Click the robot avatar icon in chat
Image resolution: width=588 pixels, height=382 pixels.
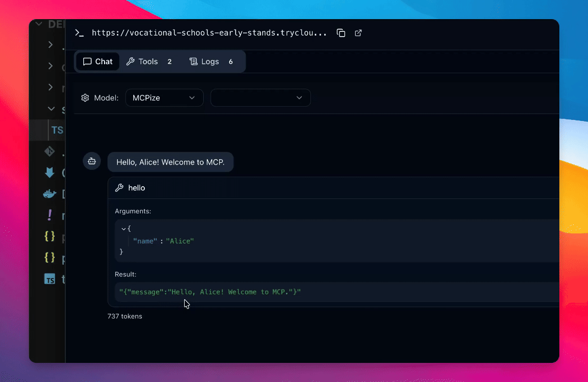[92, 161]
